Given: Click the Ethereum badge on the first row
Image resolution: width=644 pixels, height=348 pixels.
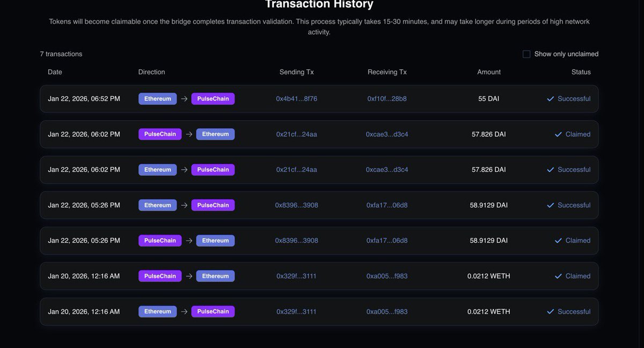Looking at the screenshot, I should click(x=158, y=98).
